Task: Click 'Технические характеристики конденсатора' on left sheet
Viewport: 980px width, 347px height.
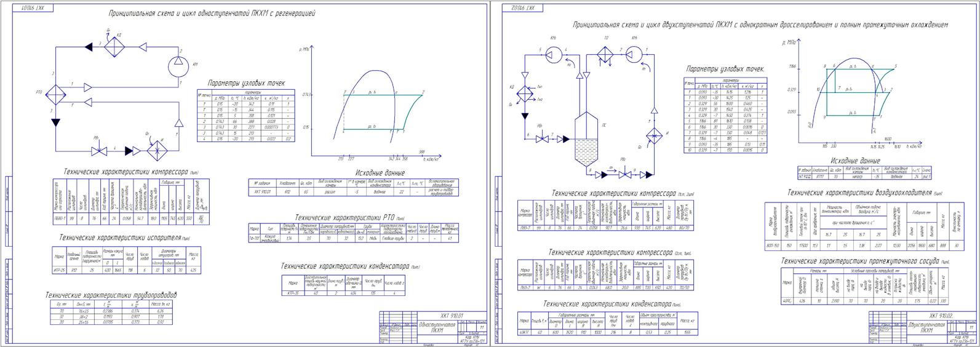Action: pyautogui.click(x=345, y=266)
